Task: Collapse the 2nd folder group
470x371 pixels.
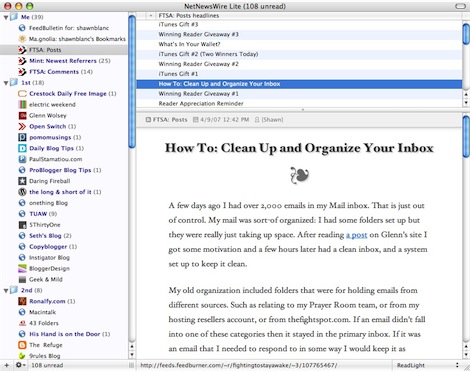Action: pyautogui.click(x=6, y=291)
